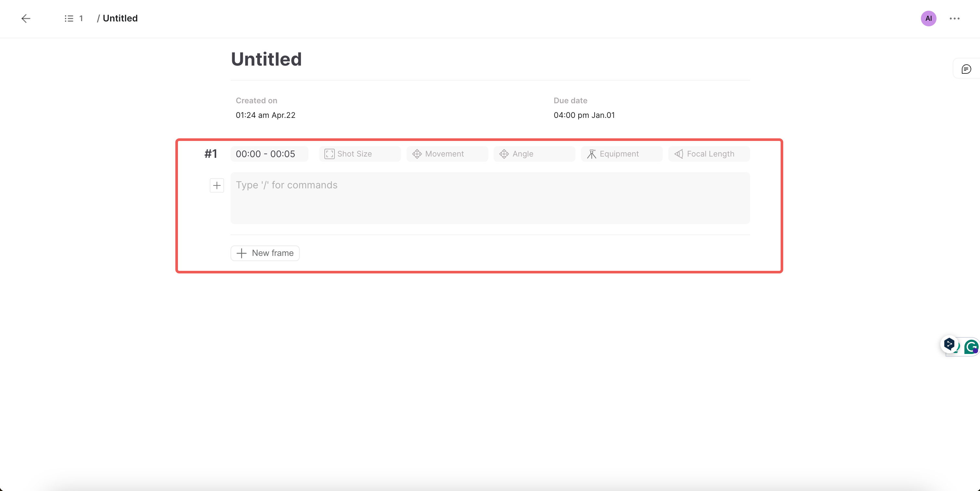Change due date 04:00 pm Jan.01
Screen dimensions: 980x491
(x=584, y=115)
